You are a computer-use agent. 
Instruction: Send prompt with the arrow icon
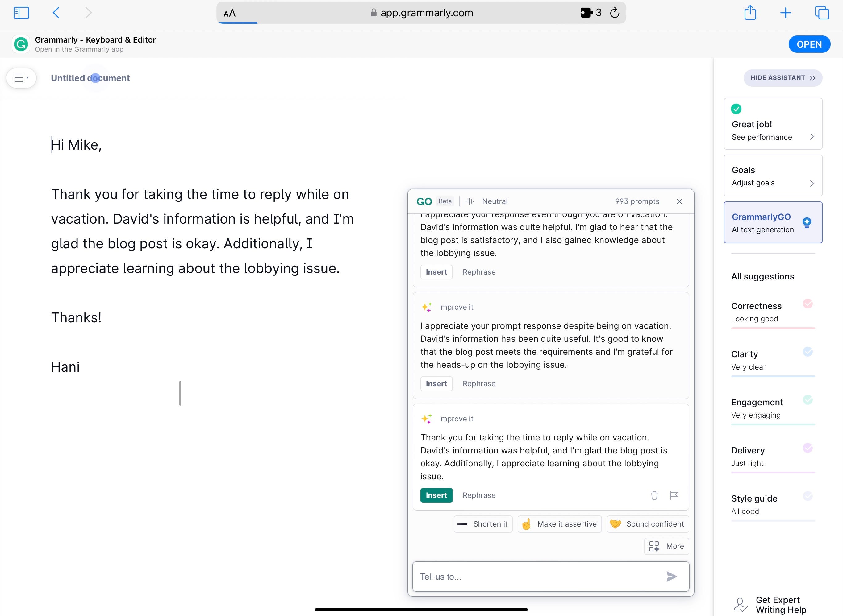point(671,577)
